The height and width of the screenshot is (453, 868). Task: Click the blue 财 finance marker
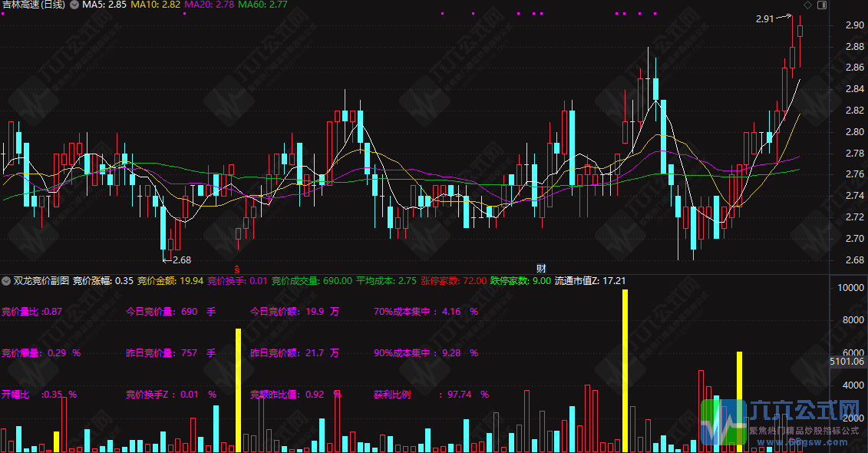(541, 269)
